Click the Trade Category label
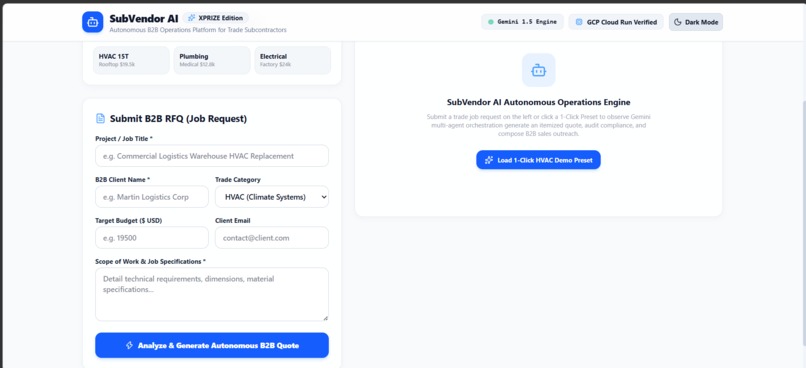 [x=237, y=179]
